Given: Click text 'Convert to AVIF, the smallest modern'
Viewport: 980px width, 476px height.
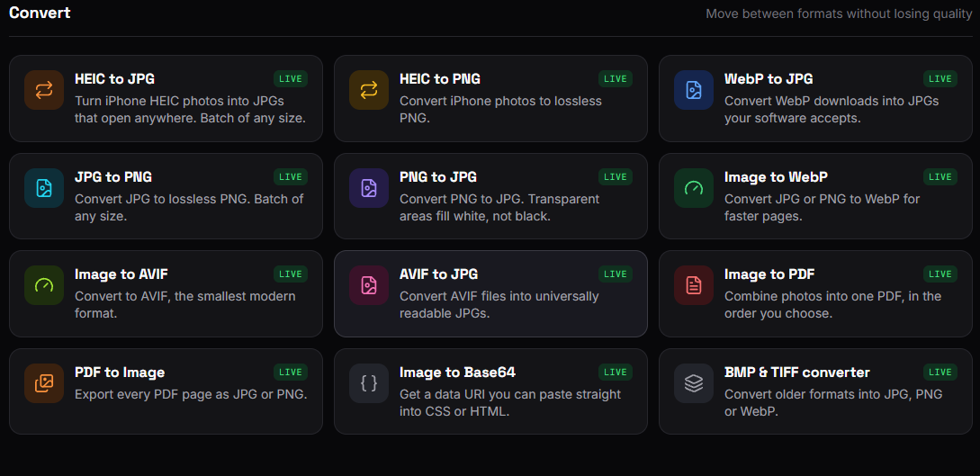Looking at the screenshot, I should point(185,296).
